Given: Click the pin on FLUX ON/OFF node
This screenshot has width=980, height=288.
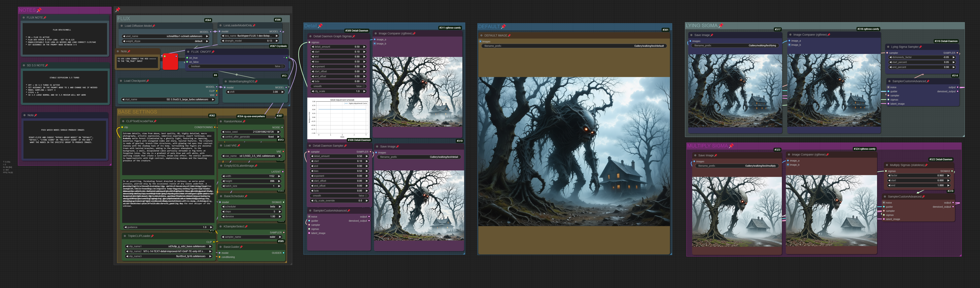Looking at the screenshot, I should (213, 52).
